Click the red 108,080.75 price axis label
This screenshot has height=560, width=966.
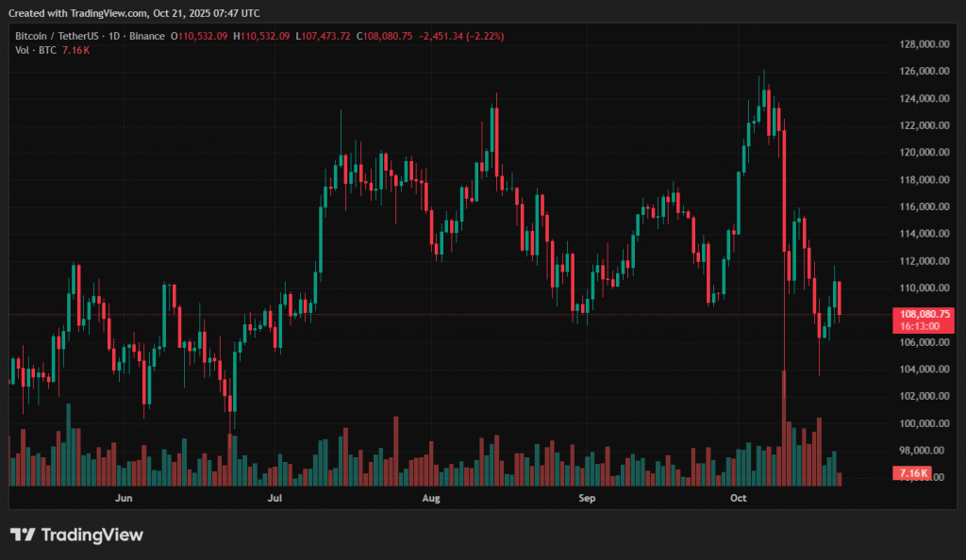924,314
